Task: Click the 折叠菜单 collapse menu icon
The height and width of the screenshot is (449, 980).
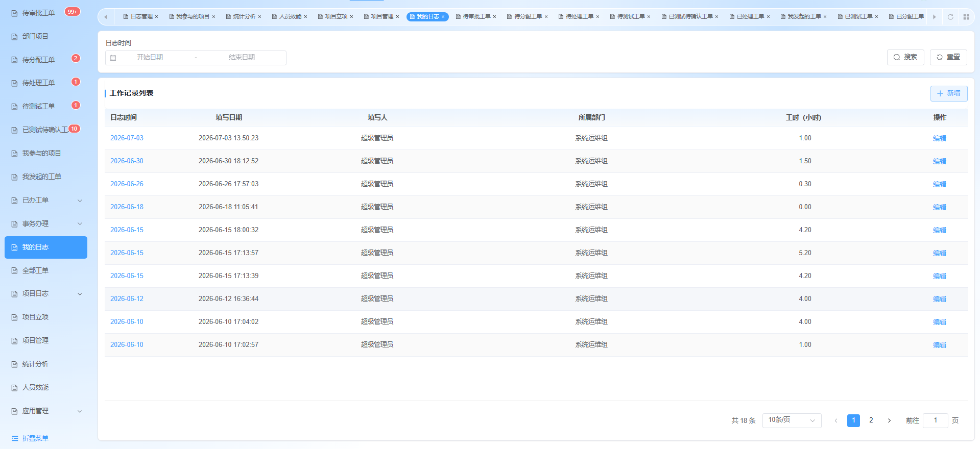Action: 15,438
